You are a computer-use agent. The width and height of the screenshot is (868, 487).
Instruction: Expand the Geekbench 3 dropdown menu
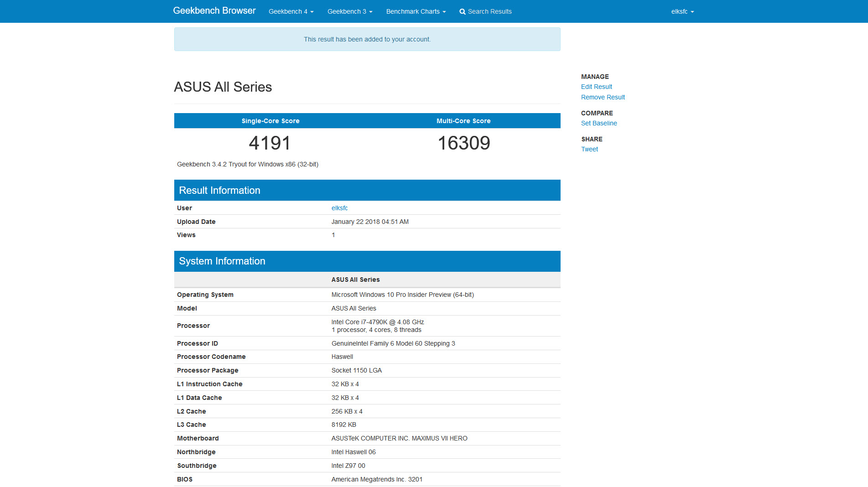[x=350, y=11]
